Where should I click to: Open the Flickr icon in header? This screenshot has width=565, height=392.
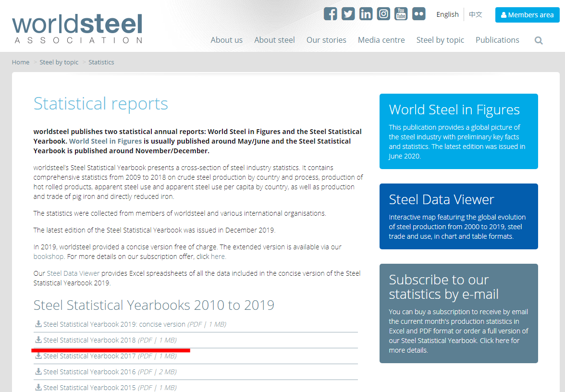click(419, 13)
